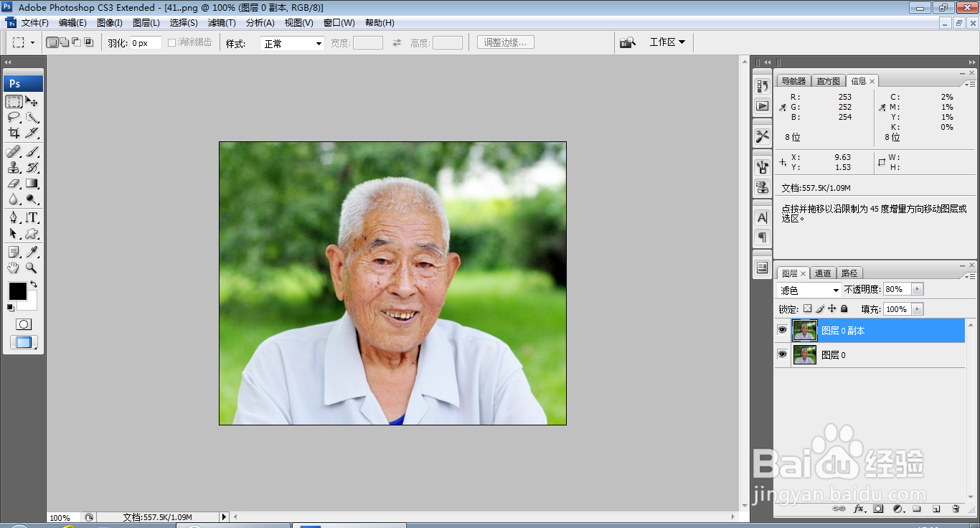Switch to the 路径 tab
The height and width of the screenshot is (528, 980).
(849, 273)
